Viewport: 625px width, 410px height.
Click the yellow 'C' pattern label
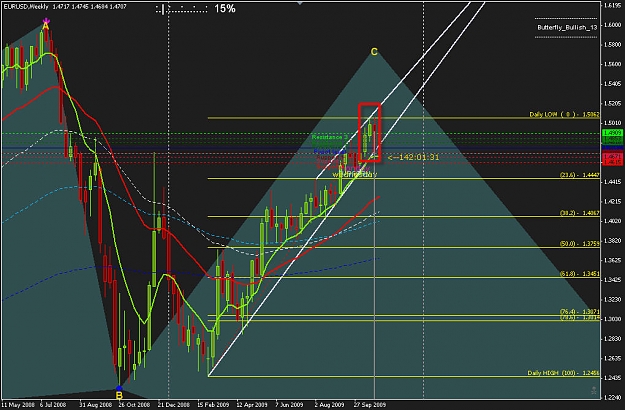pyautogui.click(x=374, y=52)
